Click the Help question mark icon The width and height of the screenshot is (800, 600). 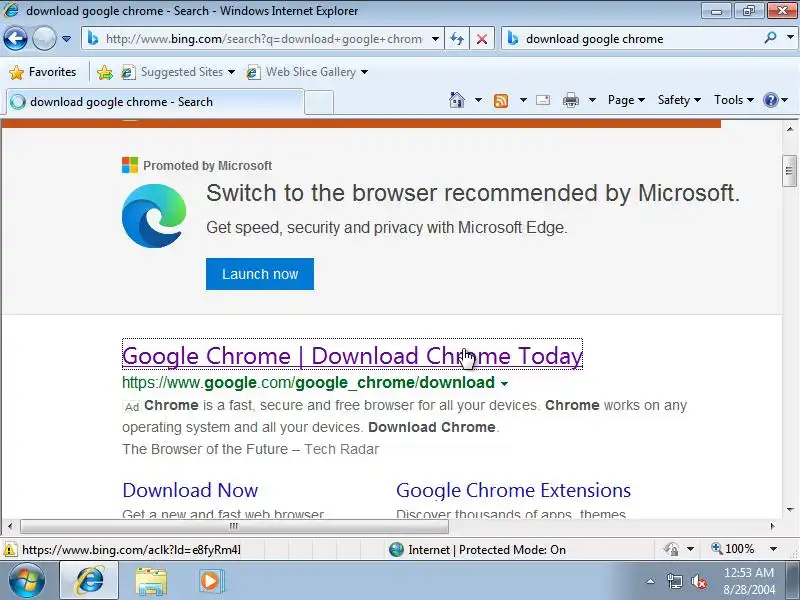pyautogui.click(x=770, y=100)
